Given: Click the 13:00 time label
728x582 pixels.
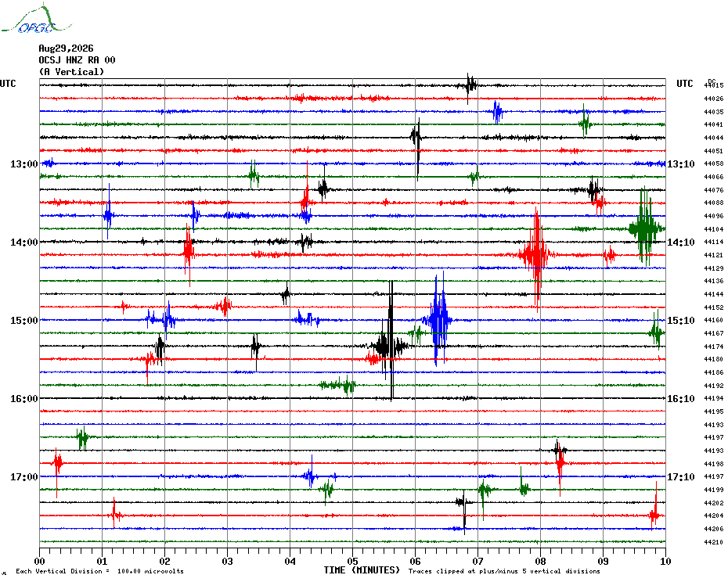Looking at the screenshot, I should tap(24, 164).
